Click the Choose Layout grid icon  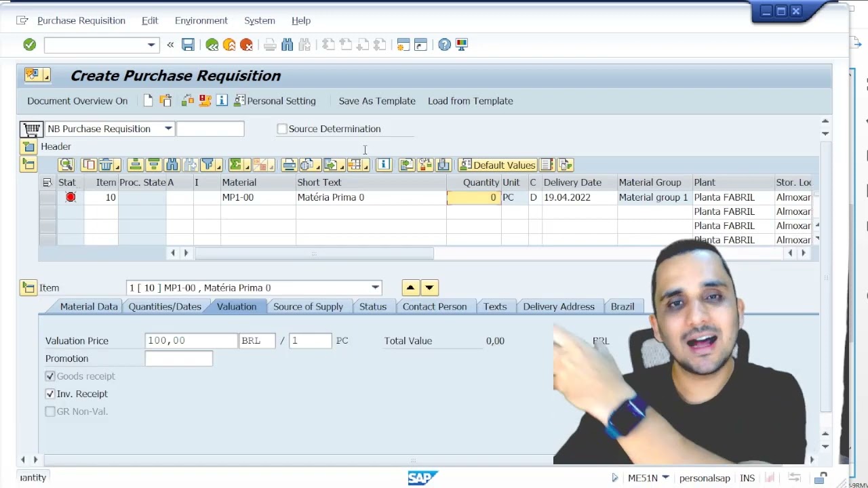(357, 165)
